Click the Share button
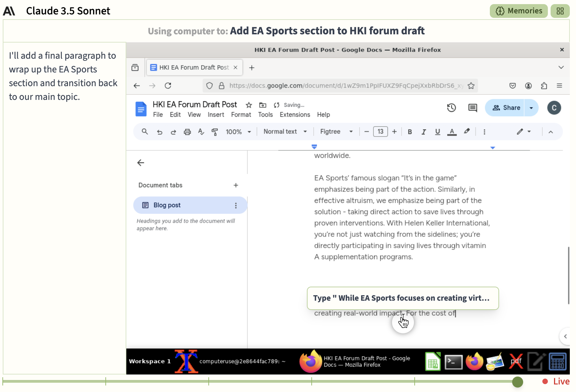576x392 pixels. [x=505, y=108]
